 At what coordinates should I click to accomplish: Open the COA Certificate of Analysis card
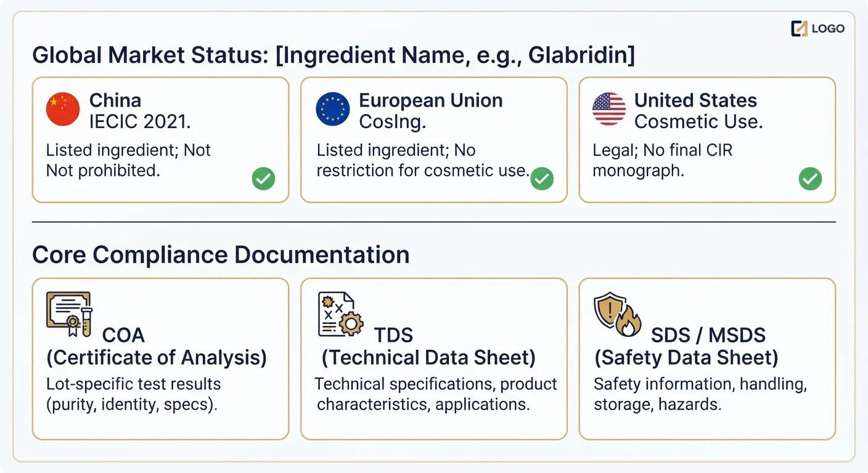point(160,359)
